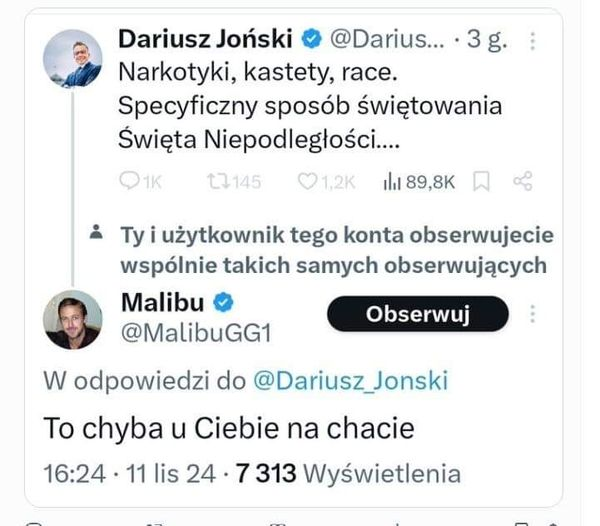The image size is (600, 526).
Task: Like the tweet with 1,2K likes
Action: click(x=309, y=181)
